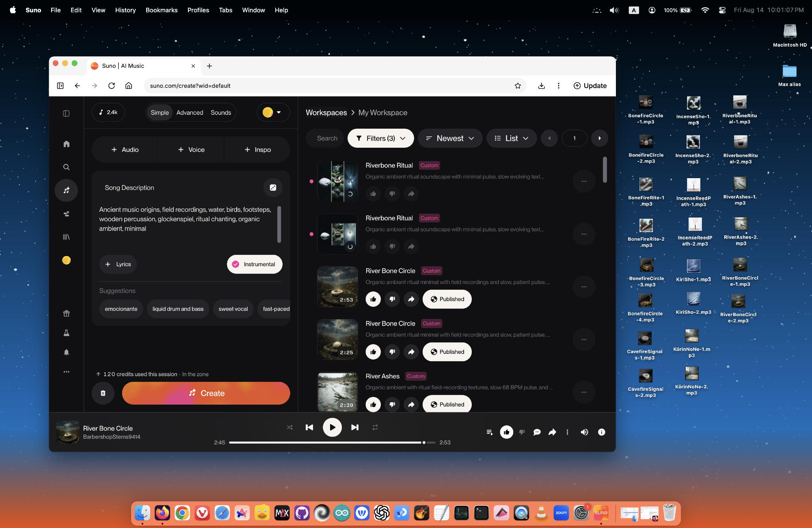Open comments in the player bar
Image resolution: width=812 pixels, height=528 pixels.
537,432
